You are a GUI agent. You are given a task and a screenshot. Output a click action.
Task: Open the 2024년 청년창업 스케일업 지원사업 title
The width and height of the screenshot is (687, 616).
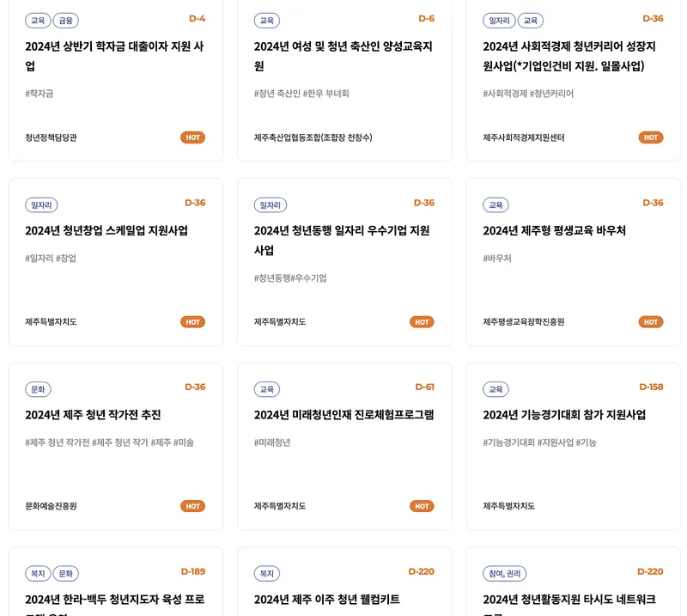106,230
